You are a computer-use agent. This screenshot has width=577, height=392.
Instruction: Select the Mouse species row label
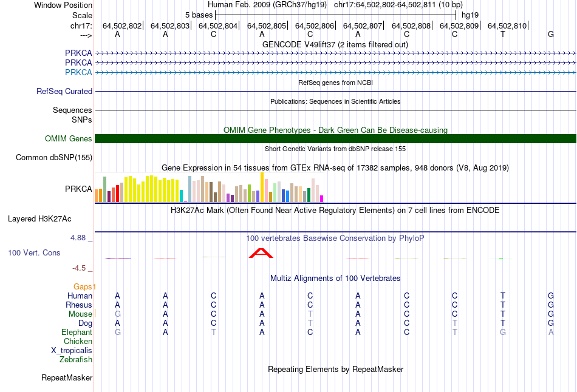point(80,314)
